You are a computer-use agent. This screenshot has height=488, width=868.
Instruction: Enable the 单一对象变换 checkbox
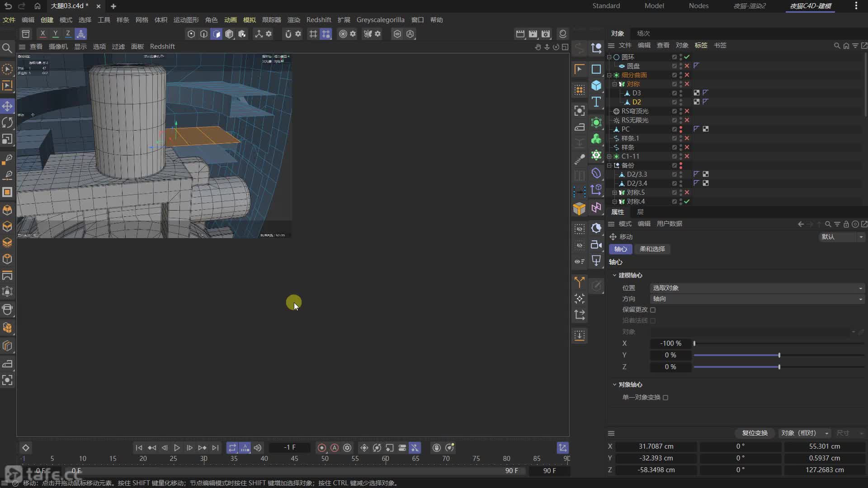(x=665, y=398)
